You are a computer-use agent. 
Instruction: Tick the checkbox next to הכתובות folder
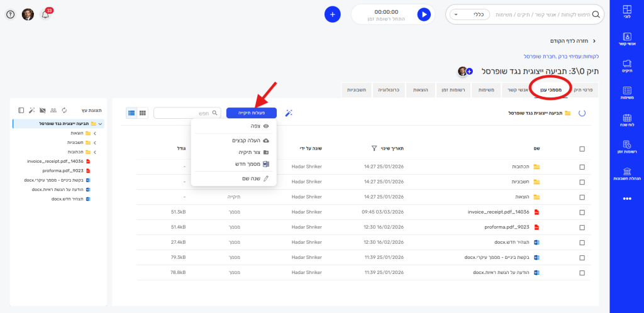(582, 167)
